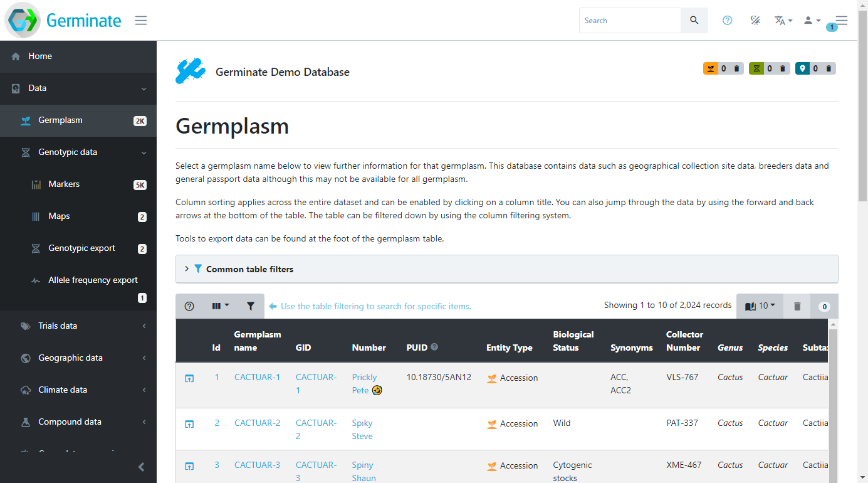Select Germplasm in the sidebar
The image size is (868, 483).
[x=60, y=120]
